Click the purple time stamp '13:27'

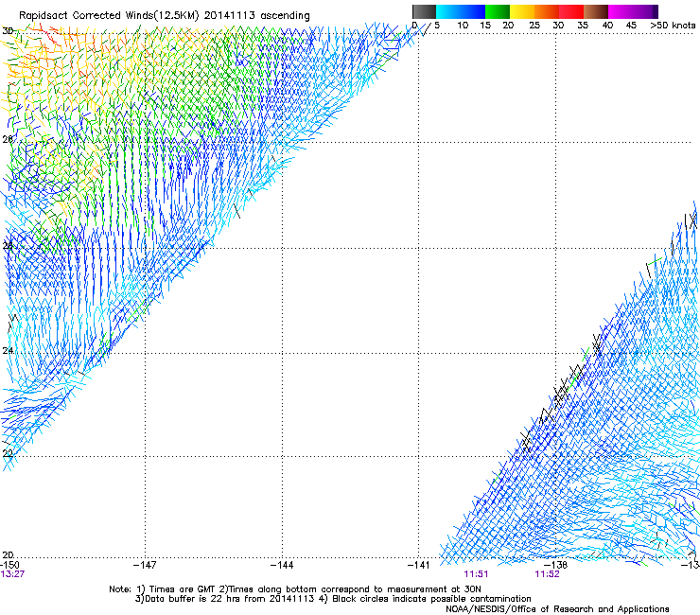pyautogui.click(x=12, y=574)
